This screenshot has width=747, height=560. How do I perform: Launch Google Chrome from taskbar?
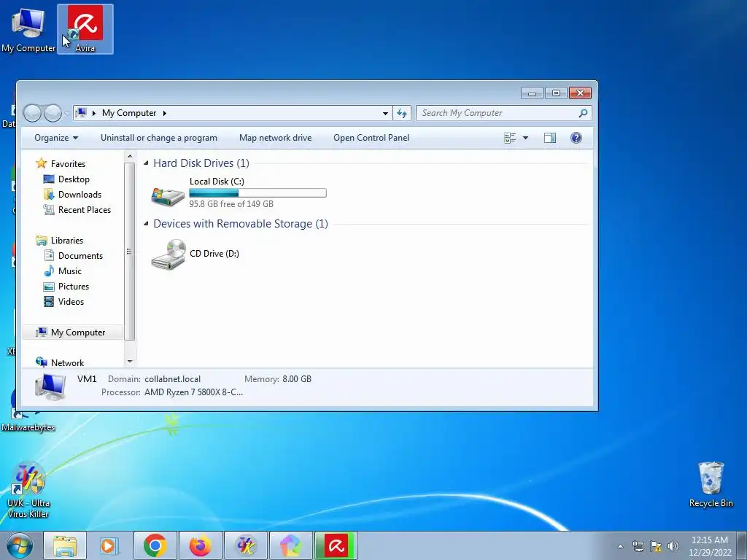(x=155, y=545)
